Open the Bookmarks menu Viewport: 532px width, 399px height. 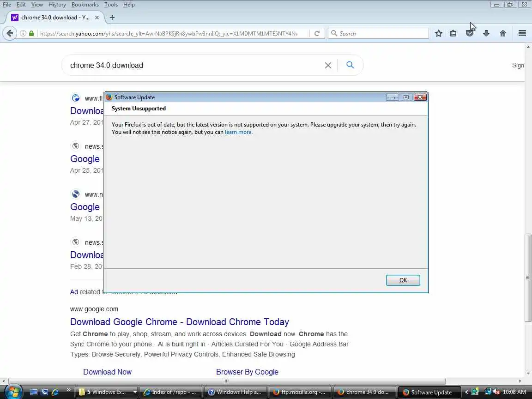[x=85, y=5]
